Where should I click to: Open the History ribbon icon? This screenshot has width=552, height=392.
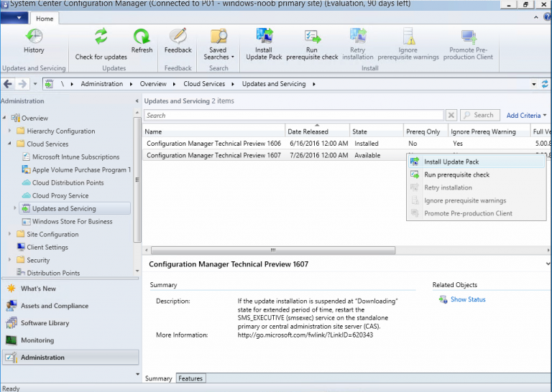[x=34, y=36]
